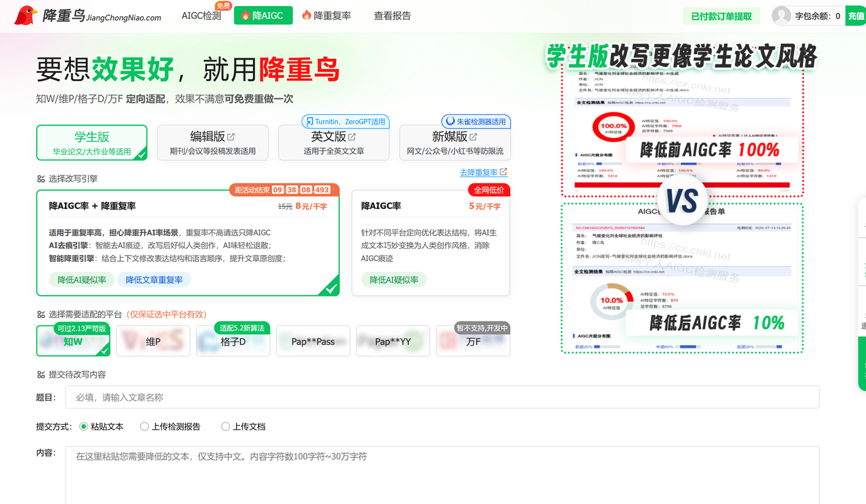
Task: Choose the Pap**Pass platform option
Action: click(x=313, y=341)
